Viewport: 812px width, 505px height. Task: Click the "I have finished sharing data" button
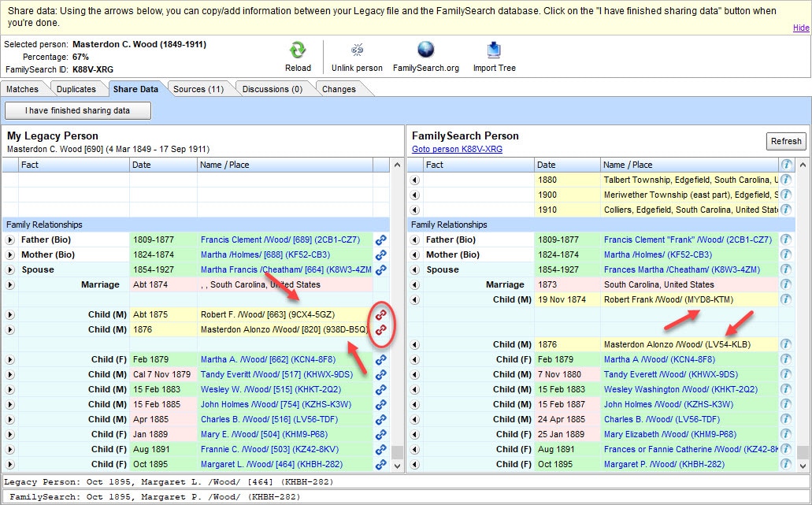pyautogui.click(x=78, y=110)
